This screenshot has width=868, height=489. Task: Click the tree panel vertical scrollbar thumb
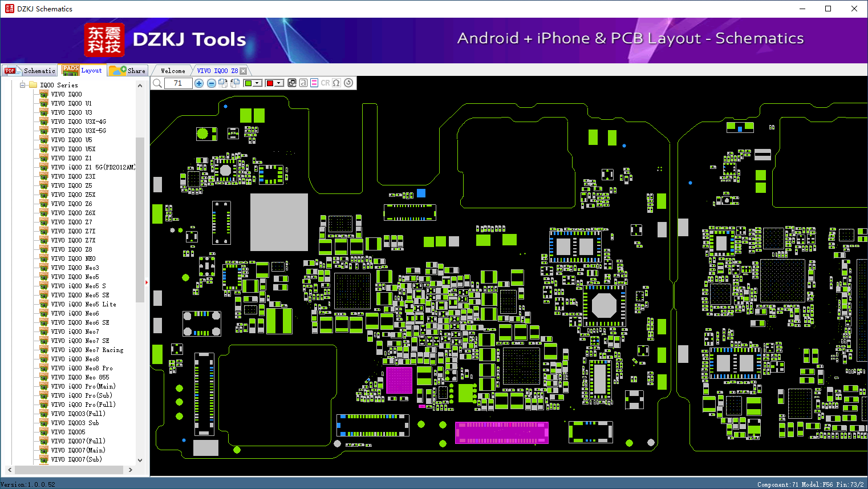[140, 220]
